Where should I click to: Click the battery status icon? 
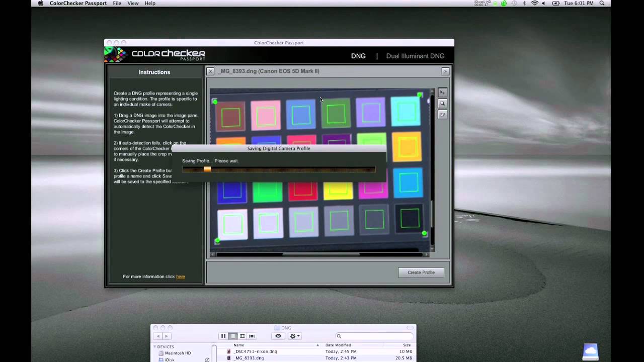(x=556, y=4)
